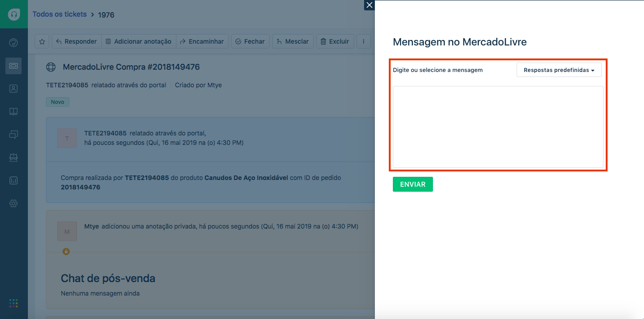Screen dimensions: 644x319
Task: Close the MercadoLivre message panel
Action: 369,5
